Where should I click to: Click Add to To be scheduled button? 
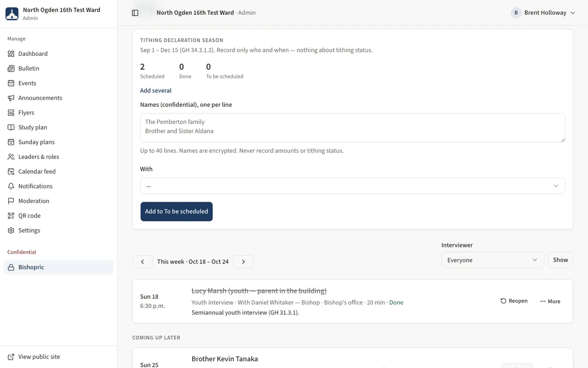[176, 211]
